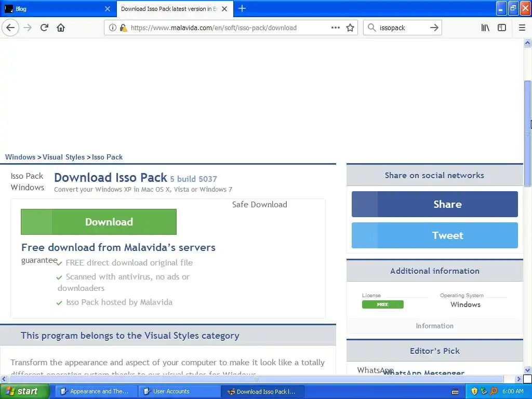This screenshot has width=532, height=399.
Task: Click the search magnifier icon
Action: tap(372, 28)
